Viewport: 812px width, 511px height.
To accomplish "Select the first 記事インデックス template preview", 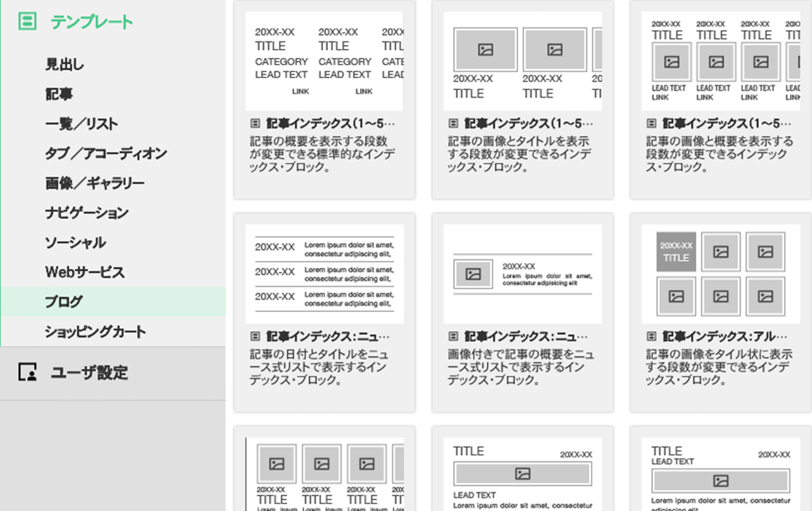I will [324, 60].
